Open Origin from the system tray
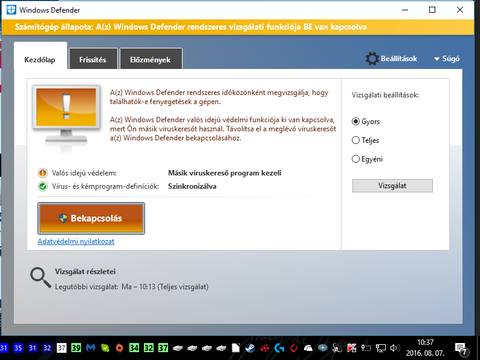480x360 pixels. (119, 348)
